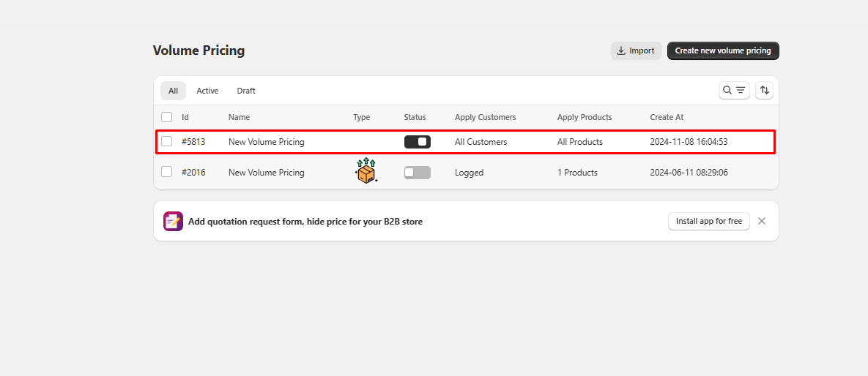
Task: Switch to the Active tab
Action: 207,91
